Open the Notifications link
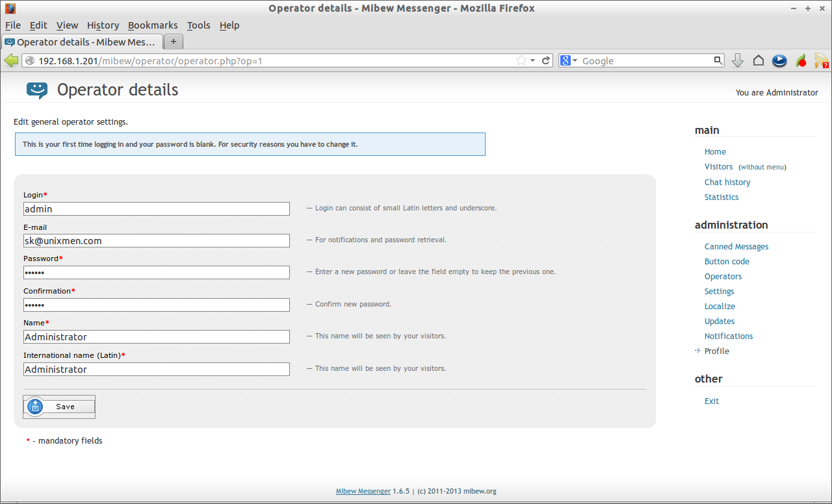The width and height of the screenshot is (832, 504). click(729, 336)
